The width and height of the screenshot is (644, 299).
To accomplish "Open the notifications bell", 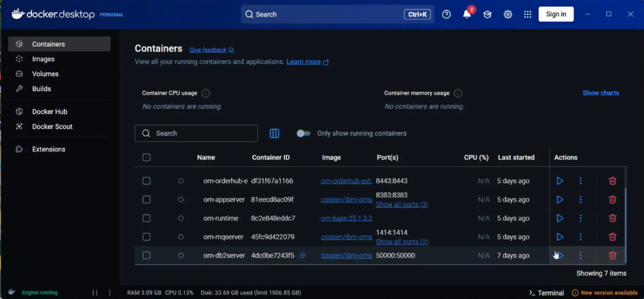I will coord(467,14).
